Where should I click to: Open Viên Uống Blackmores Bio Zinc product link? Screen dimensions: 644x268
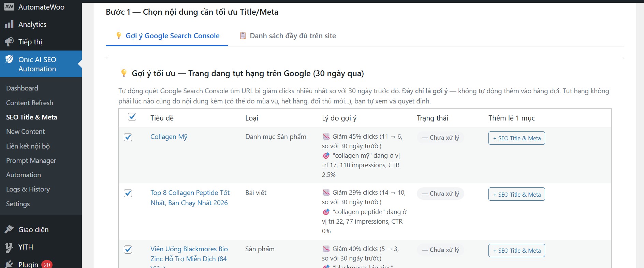(189, 258)
